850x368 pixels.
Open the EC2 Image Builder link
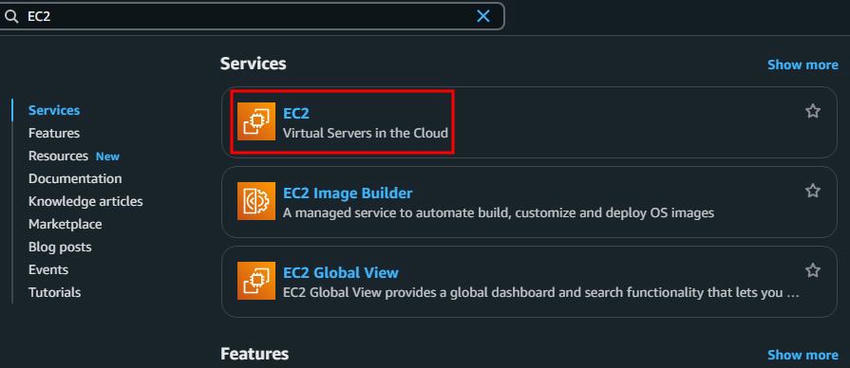point(347,193)
